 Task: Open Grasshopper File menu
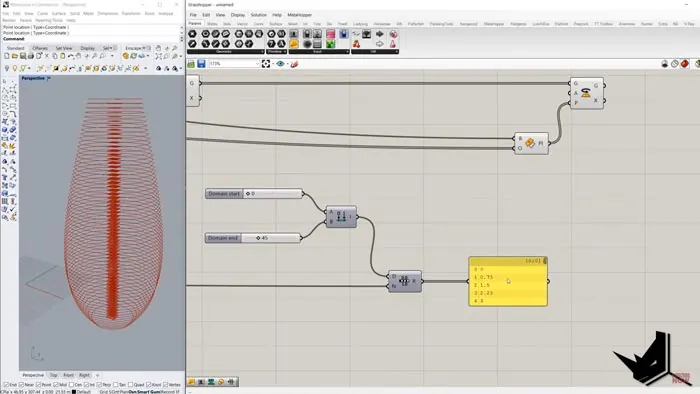[193, 15]
